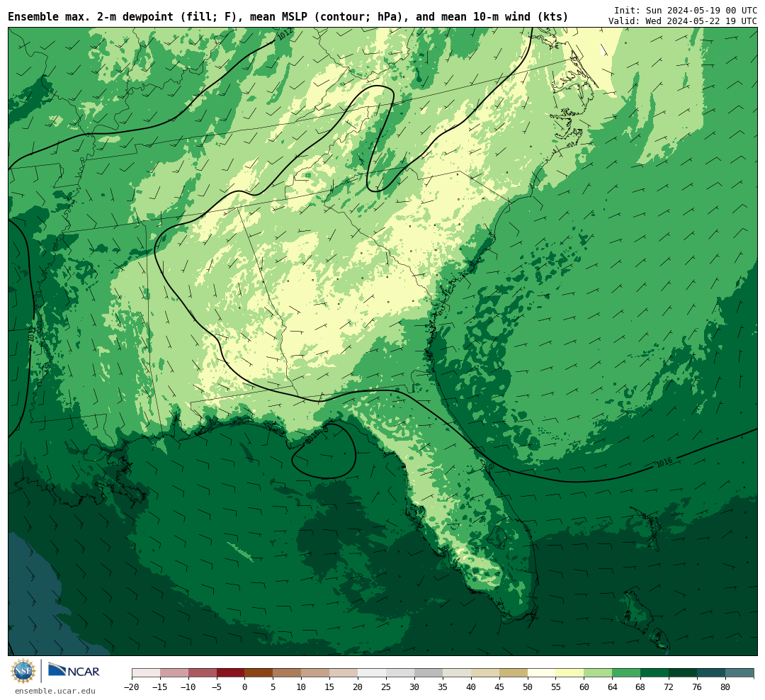Pick the colorbar swatch between -20 and -15
The image size is (765, 700).
tap(146, 673)
